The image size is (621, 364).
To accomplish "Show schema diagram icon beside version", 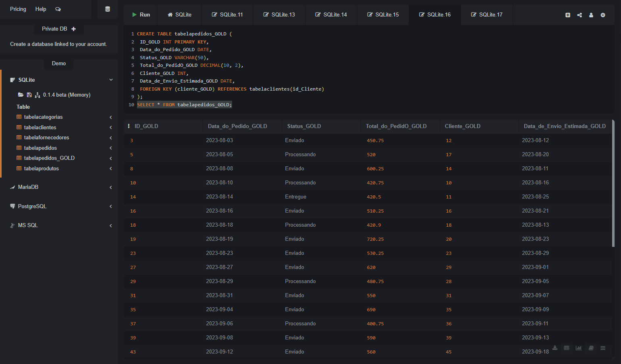I will click(x=37, y=95).
